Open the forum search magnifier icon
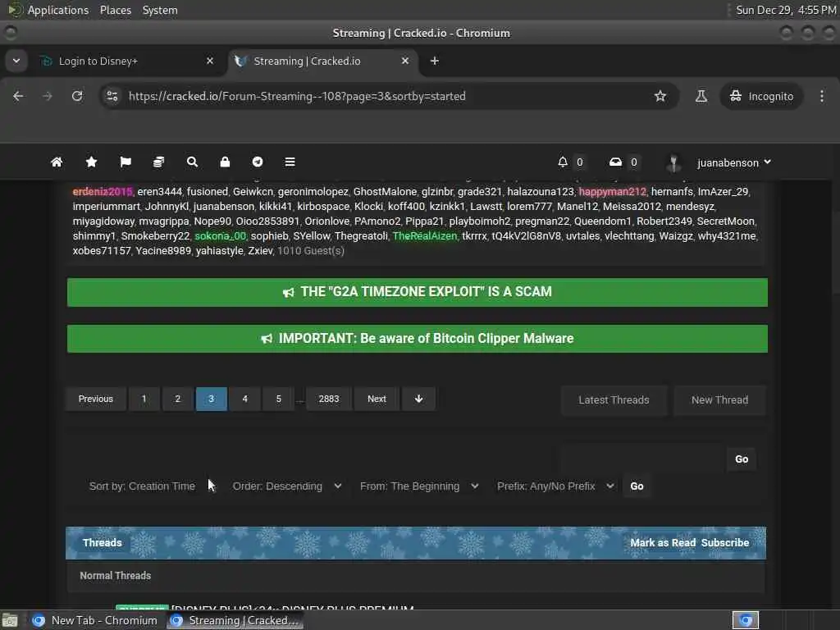Image resolution: width=840 pixels, height=630 pixels. [x=192, y=162]
